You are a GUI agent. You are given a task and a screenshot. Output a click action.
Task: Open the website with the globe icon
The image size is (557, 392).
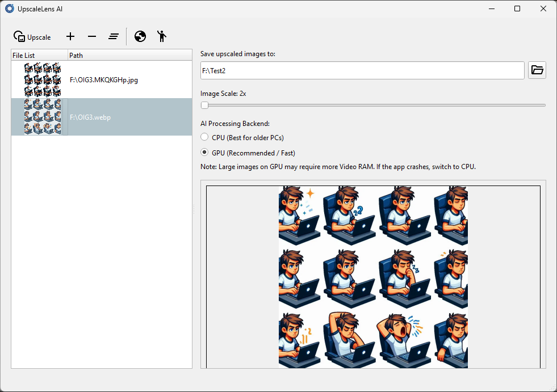coord(140,36)
